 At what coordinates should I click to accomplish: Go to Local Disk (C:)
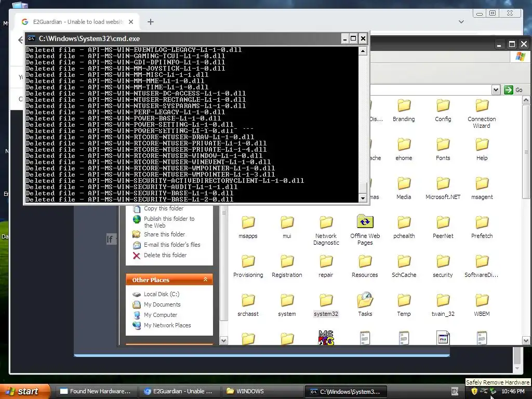point(162,294)
